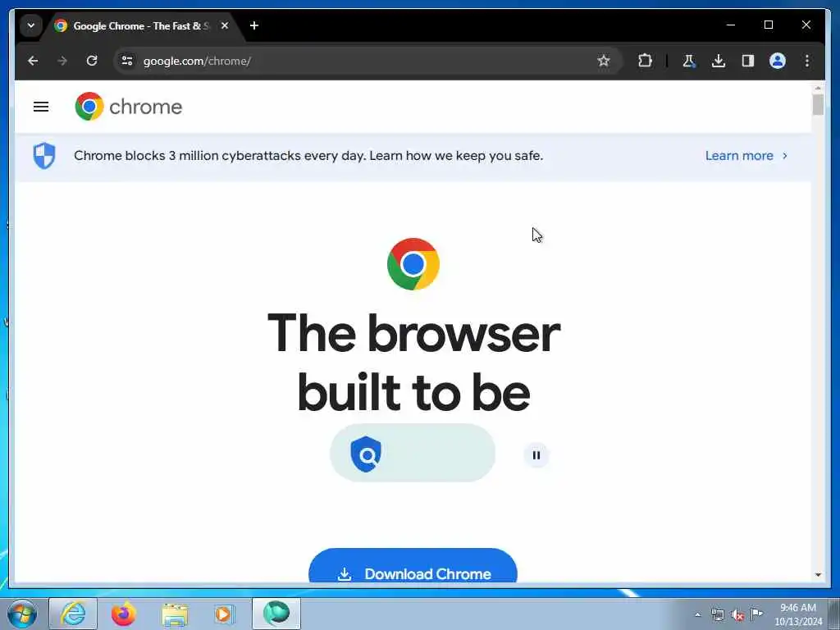Open the hamburger navigation menu
840x630 pixels.
41,107
